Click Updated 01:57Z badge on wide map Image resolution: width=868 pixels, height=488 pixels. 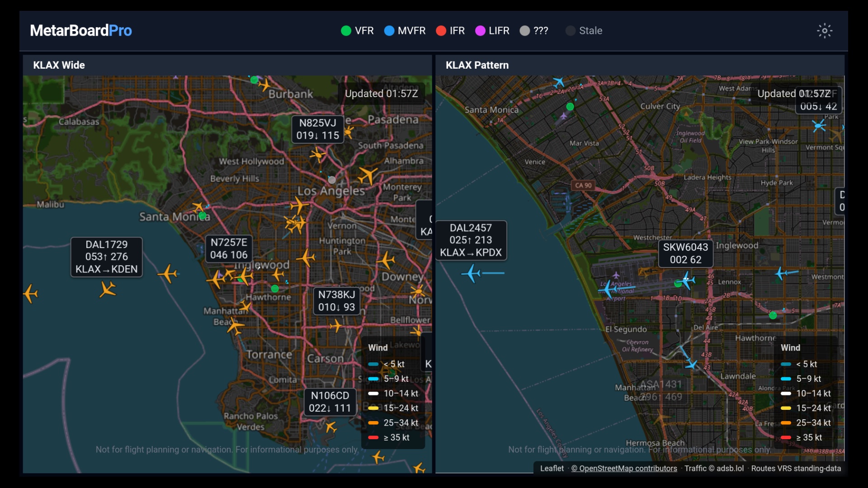(x=381, y=94)
